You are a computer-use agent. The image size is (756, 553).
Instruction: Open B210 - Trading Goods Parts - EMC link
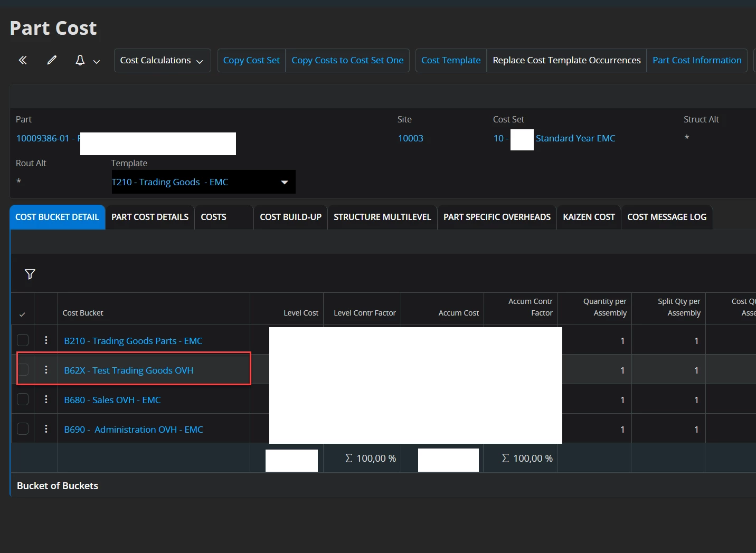[x=133, y=341]
